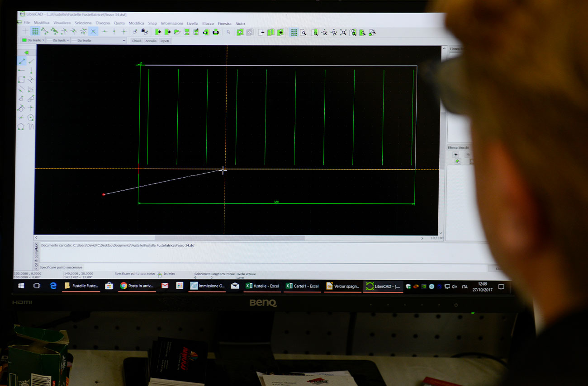Open the File menu
The height and width of the screenshot is (386, 588).
(27, 23)
